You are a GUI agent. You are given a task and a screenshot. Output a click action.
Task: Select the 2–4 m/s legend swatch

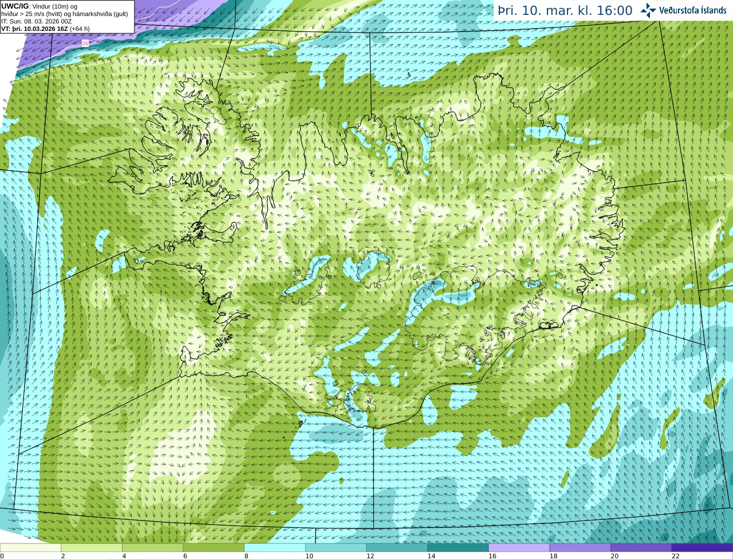(x=92, y=548)
